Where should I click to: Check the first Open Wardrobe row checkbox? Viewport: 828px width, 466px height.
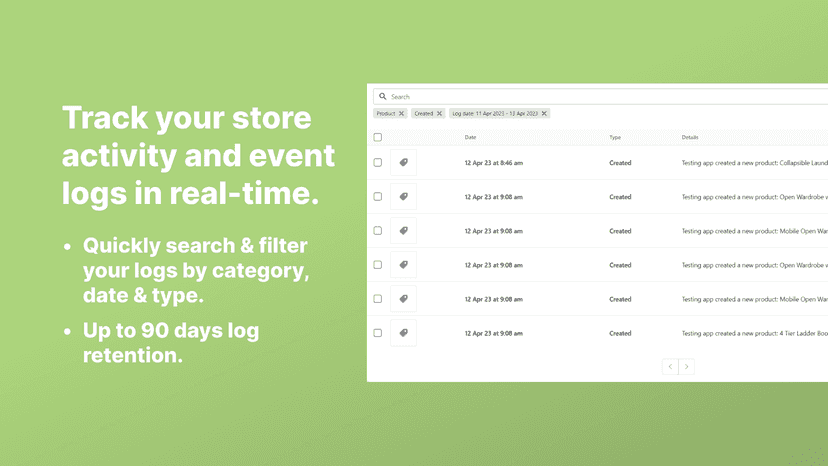378,197
